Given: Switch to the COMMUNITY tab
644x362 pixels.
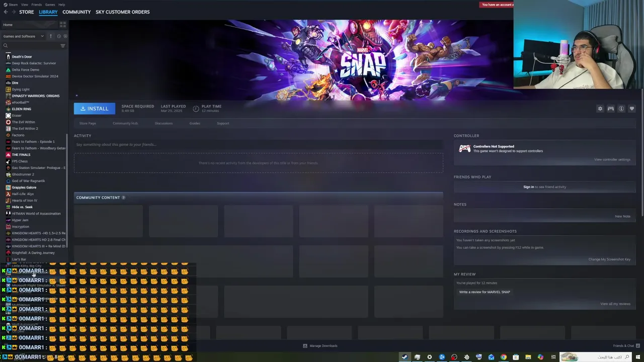Looking at the screenshot, I should click(x=76, y=12).
